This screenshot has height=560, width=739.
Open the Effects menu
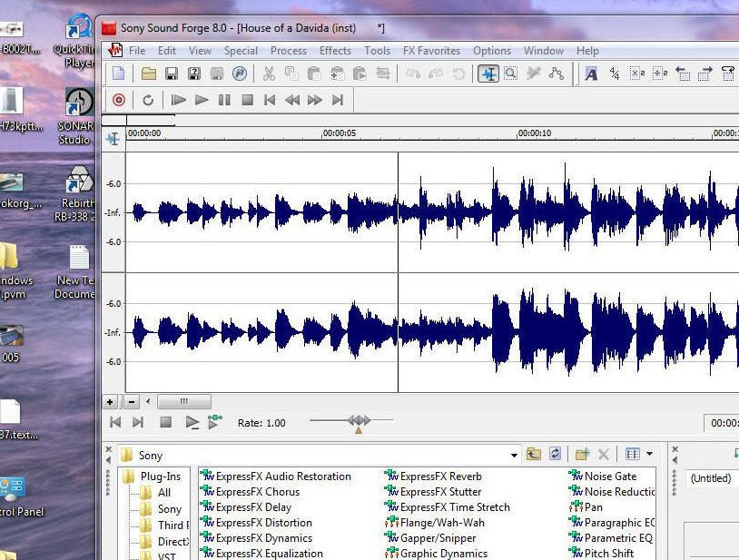[335, 51]
